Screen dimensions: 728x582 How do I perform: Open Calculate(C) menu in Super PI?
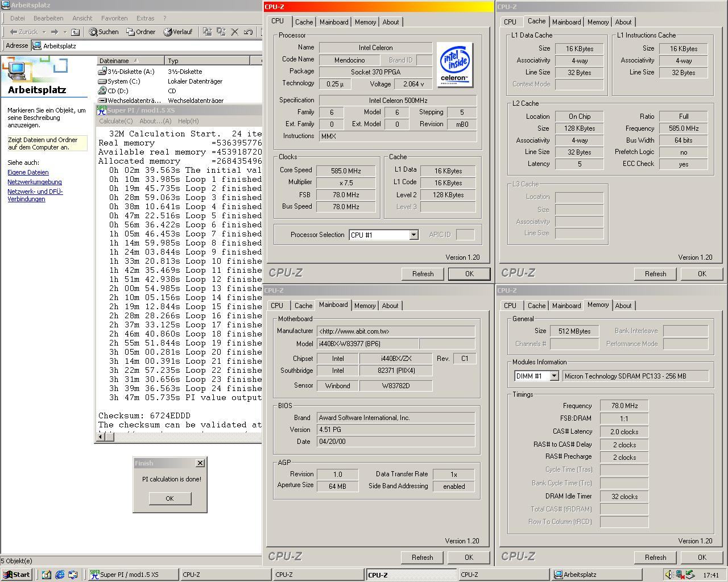(x=116, y=121)
